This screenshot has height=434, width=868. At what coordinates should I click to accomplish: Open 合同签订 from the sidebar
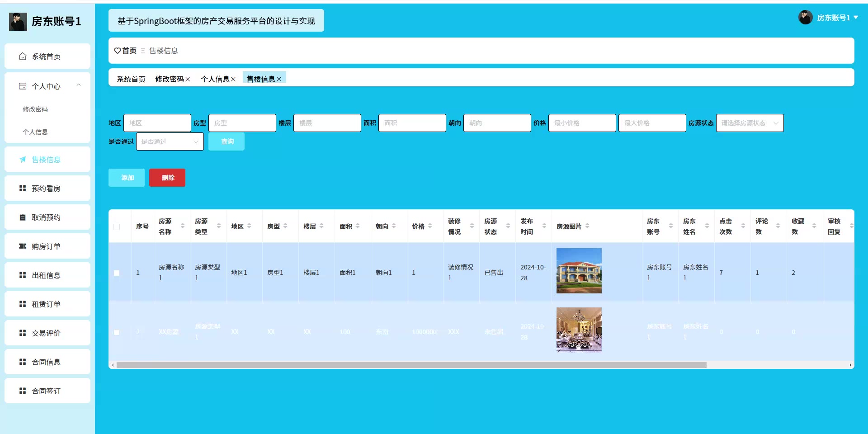pos(47,391)
